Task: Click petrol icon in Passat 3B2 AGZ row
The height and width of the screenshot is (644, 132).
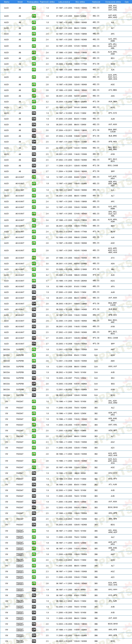Action: point(34,442)
